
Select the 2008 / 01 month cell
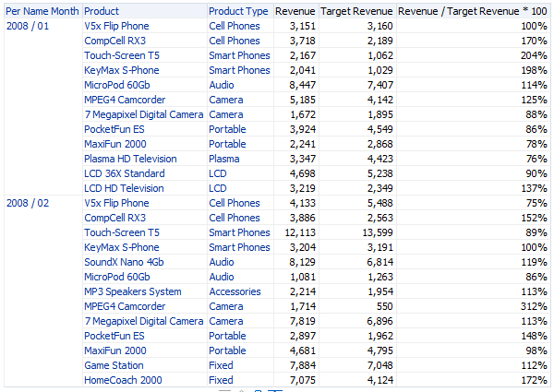click(x=26, y=26)
